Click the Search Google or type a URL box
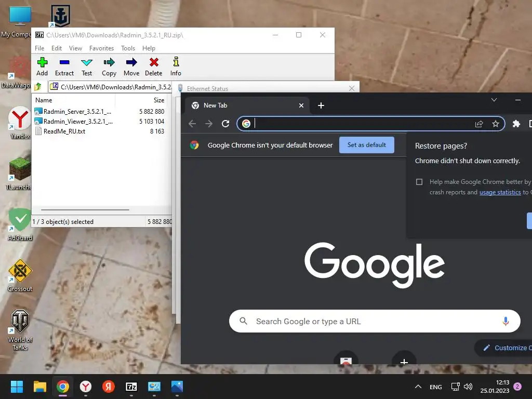 pos(375,321)
